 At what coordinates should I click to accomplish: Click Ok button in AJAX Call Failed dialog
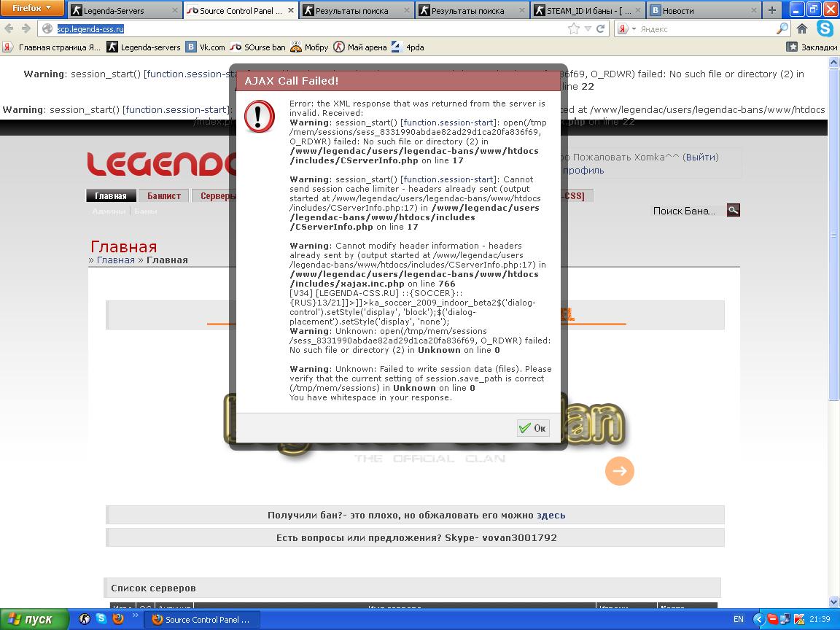[x=533, y=427]
